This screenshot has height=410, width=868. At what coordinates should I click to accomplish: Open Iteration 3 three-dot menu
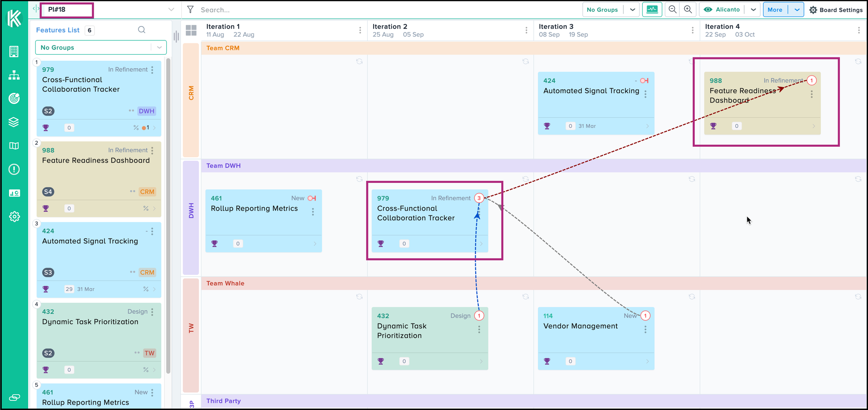[692, 30]
